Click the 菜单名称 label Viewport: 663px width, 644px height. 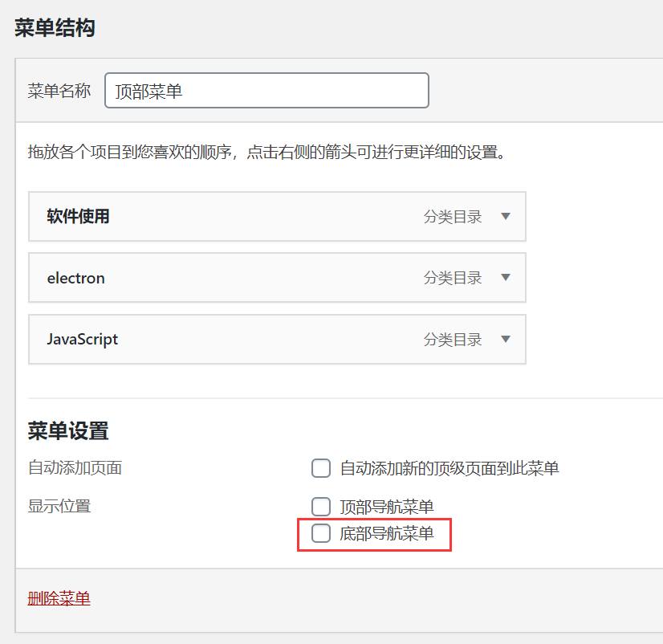tap(59, 91)
